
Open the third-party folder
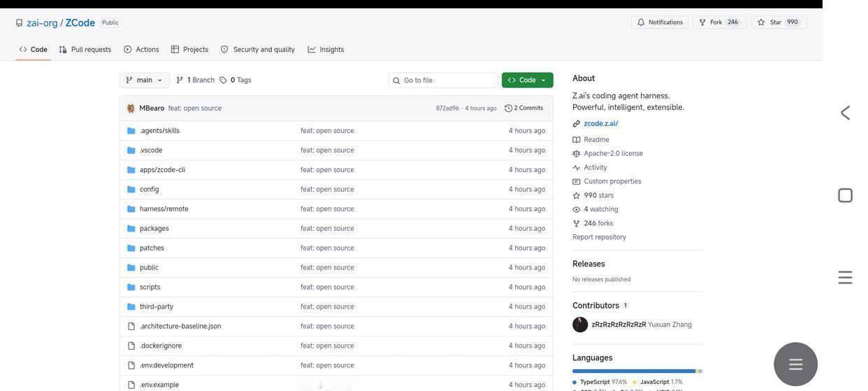pyautogui.click(x=157, y=307)
